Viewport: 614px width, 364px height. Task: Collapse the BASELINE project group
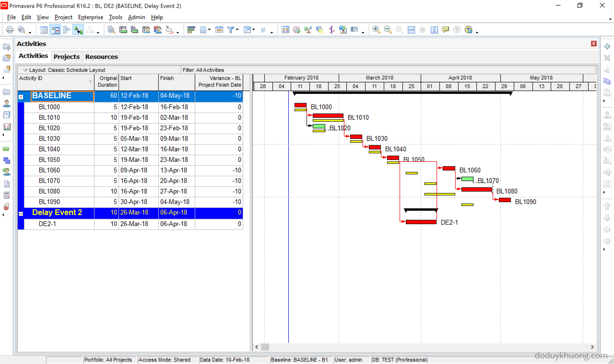pyautogui.click(x=21, y=97)
